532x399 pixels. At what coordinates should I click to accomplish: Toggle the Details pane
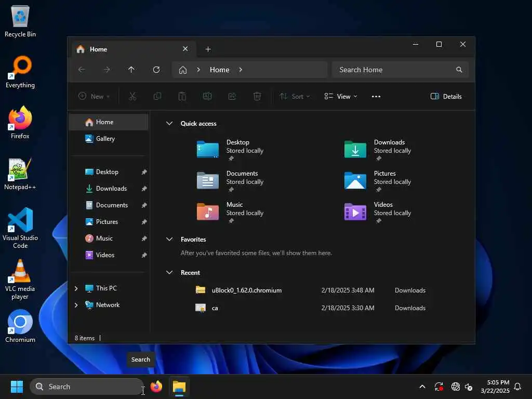(446, 96)
